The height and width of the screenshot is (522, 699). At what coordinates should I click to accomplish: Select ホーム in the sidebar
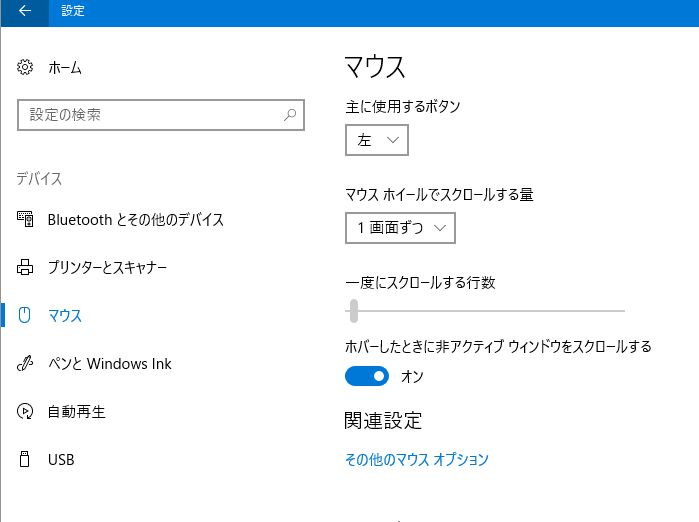point(65,68)
